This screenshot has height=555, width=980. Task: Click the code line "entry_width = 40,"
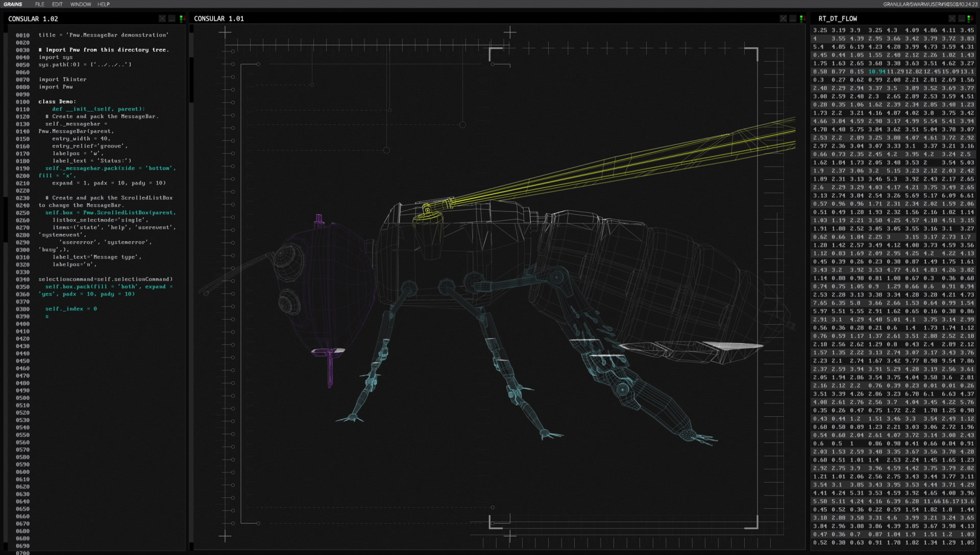coord(81,139)
